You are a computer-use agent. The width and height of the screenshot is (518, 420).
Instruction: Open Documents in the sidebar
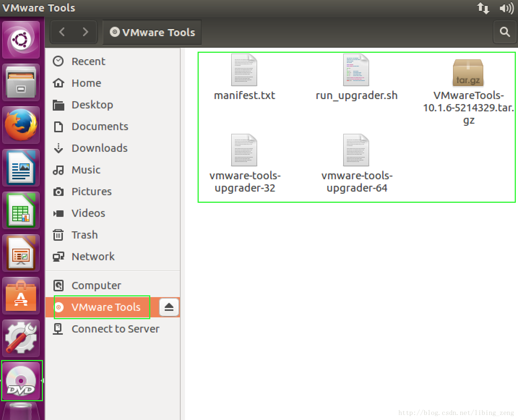point(113,127)
